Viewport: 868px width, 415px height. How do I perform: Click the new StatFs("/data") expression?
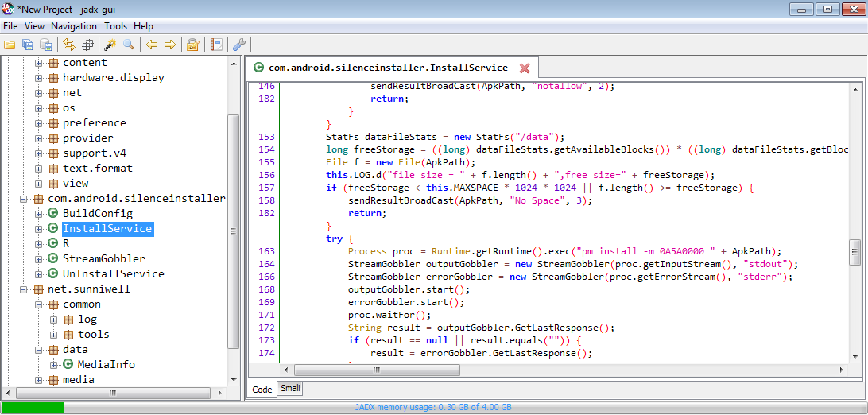tap(508, 137)
